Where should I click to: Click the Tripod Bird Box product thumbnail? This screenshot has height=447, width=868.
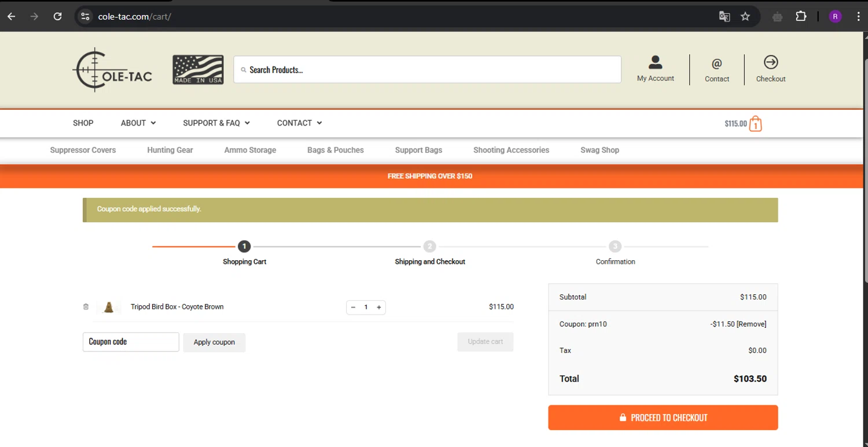click(x=109, y=307)
